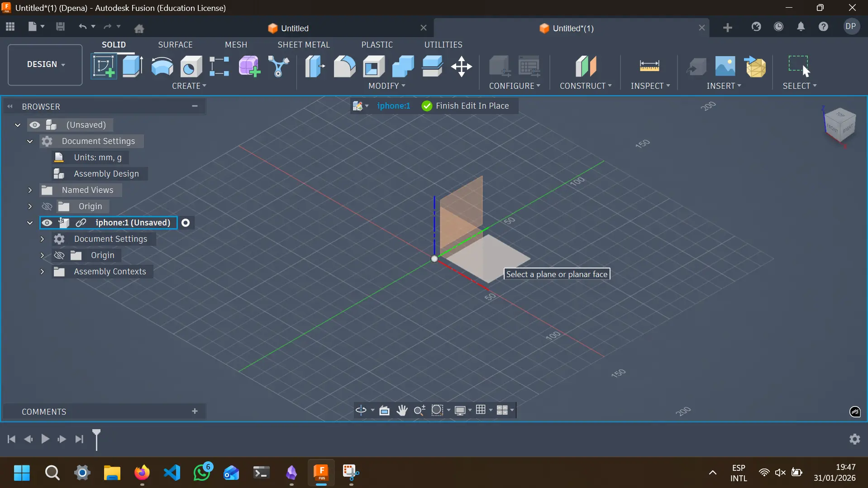This screenshot has width=868, height=488.
Task: Activate the window Select tool
Action: click(x=799, y=67)
